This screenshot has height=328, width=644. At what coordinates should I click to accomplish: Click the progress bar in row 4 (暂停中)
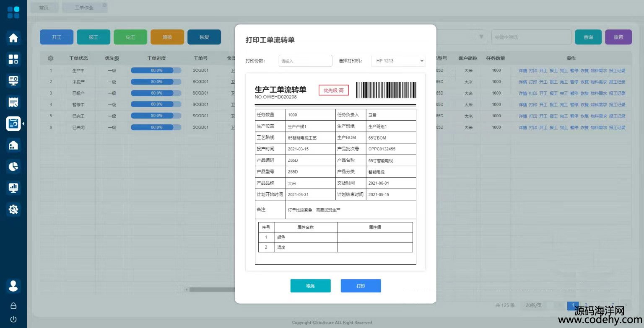pos(156,104)
